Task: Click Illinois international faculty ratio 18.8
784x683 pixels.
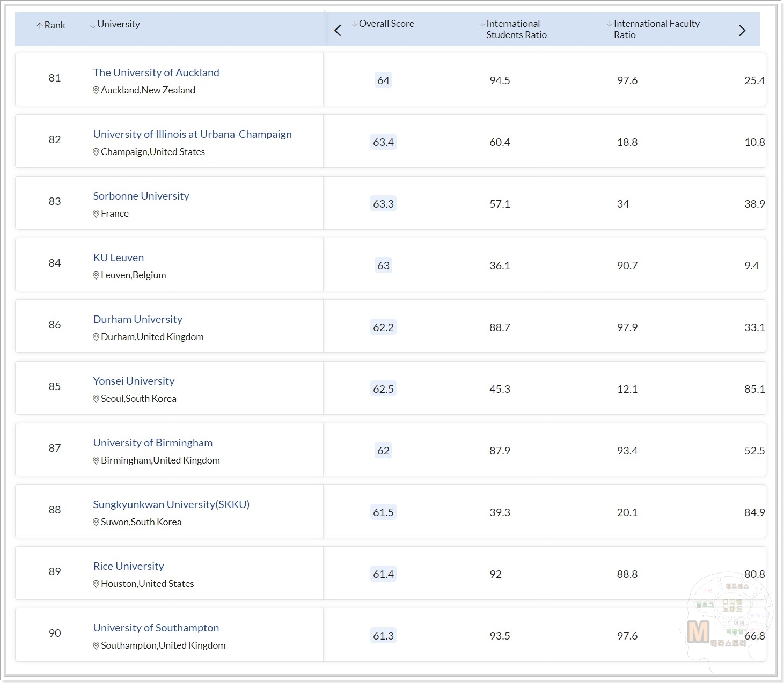Action: click(627, 142)
